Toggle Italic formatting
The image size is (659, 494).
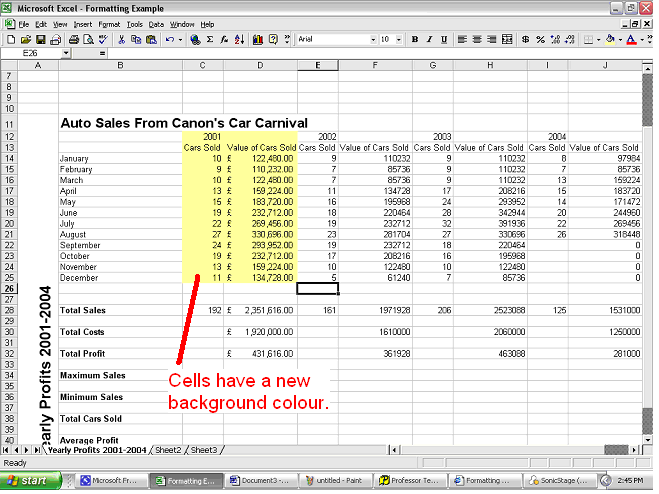pyautogui.click(x=429, y=39)
